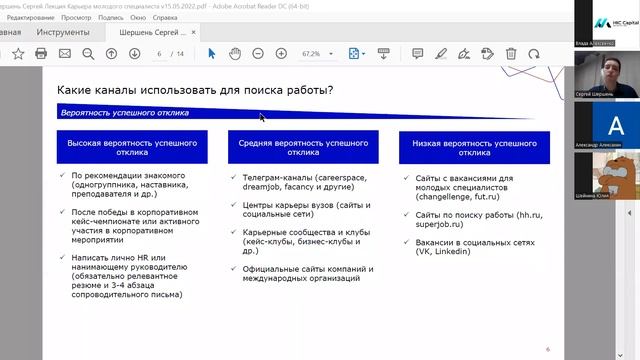Open the find text magnifier
This screenshot has width=640, height=360.
88,53
